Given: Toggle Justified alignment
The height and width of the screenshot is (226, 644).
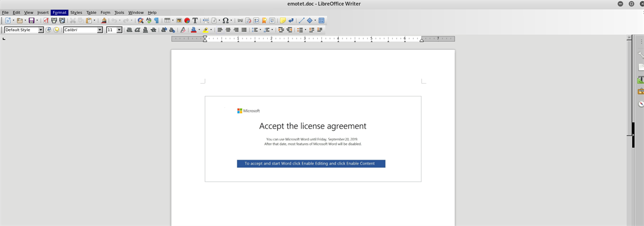Looking at the screenshot, I should pyautogui.click(x=244, y=29).
